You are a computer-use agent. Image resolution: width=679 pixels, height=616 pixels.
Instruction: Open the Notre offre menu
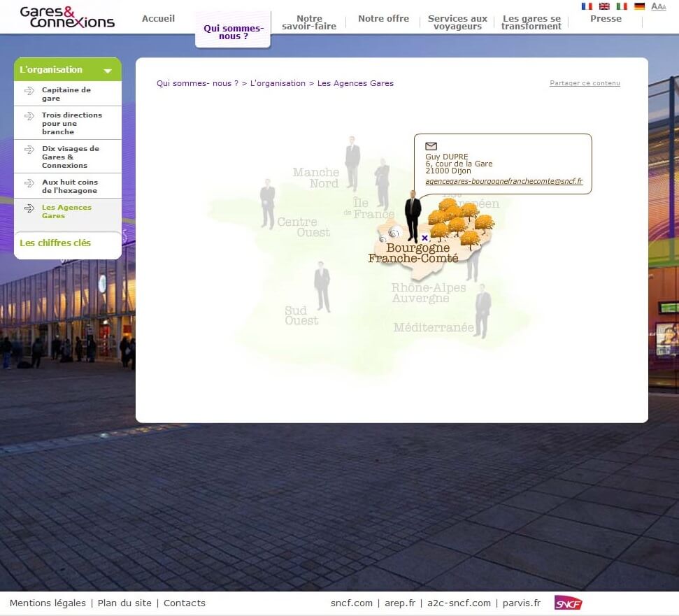click(384, 19)
